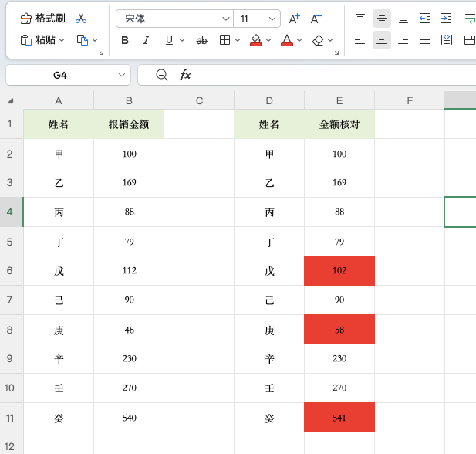Decrease the indent level
The height and width of the screenshot is (454, 476).
pos(424,19)
